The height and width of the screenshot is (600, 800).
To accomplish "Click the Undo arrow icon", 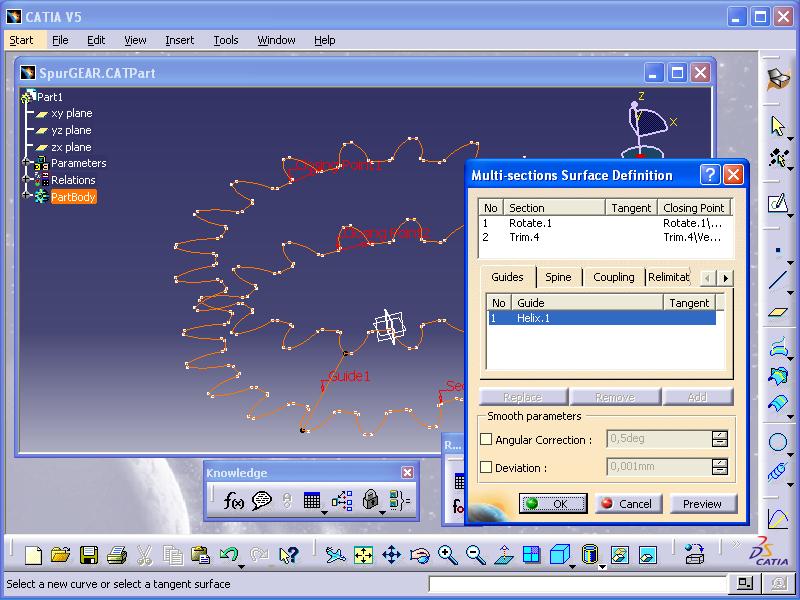I will (x=229, y=554).
